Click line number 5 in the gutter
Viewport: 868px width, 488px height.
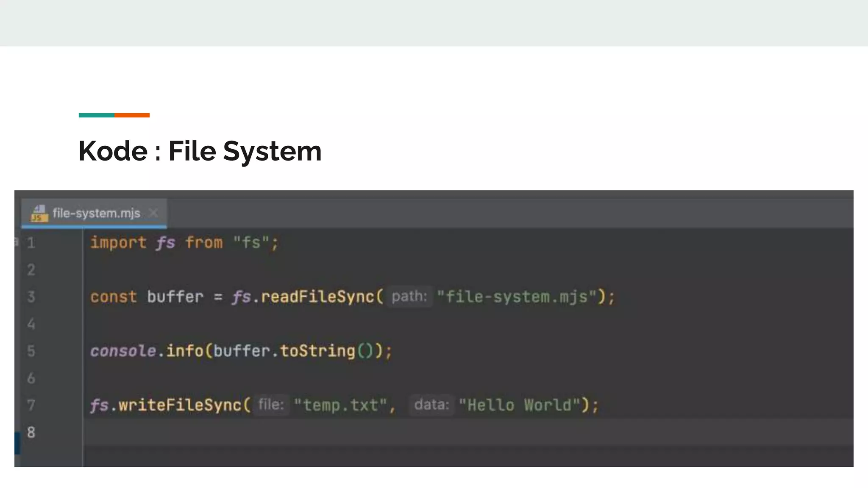[31, 351]
